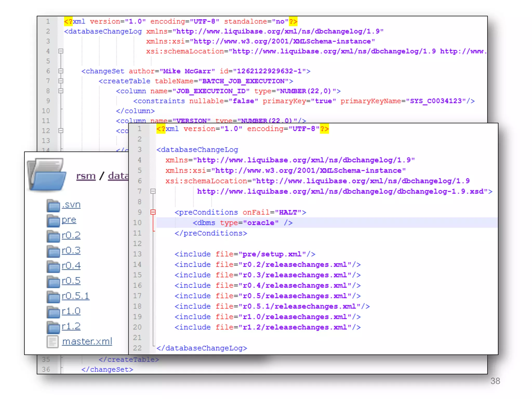Click the .svn folder icon

(54, 205)
